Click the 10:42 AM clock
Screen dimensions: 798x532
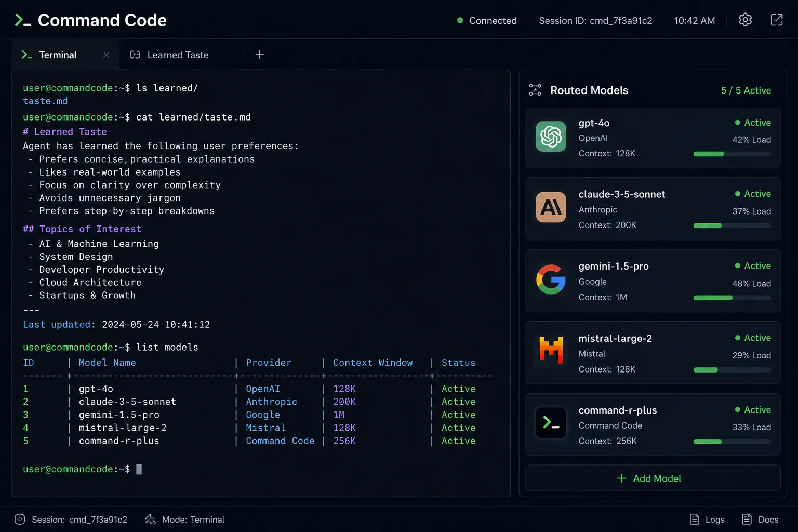point(695,20)
